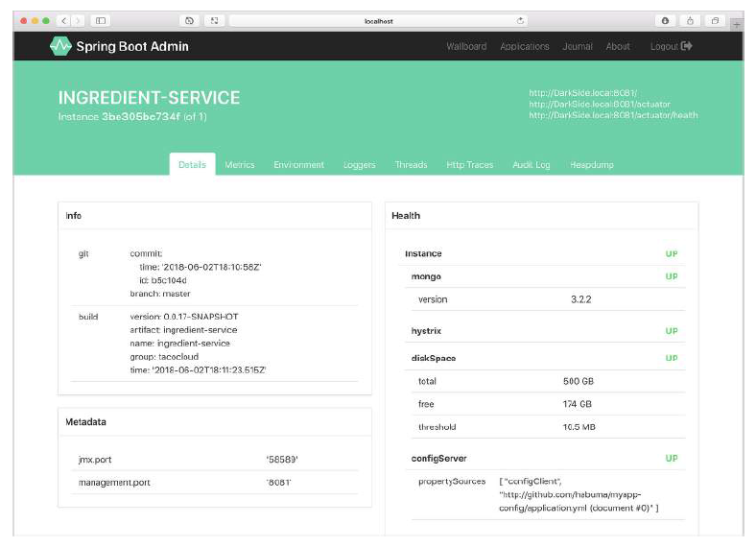Open the Loggers tab
This screenshot has height=547, width=756.
coord(359,164)
